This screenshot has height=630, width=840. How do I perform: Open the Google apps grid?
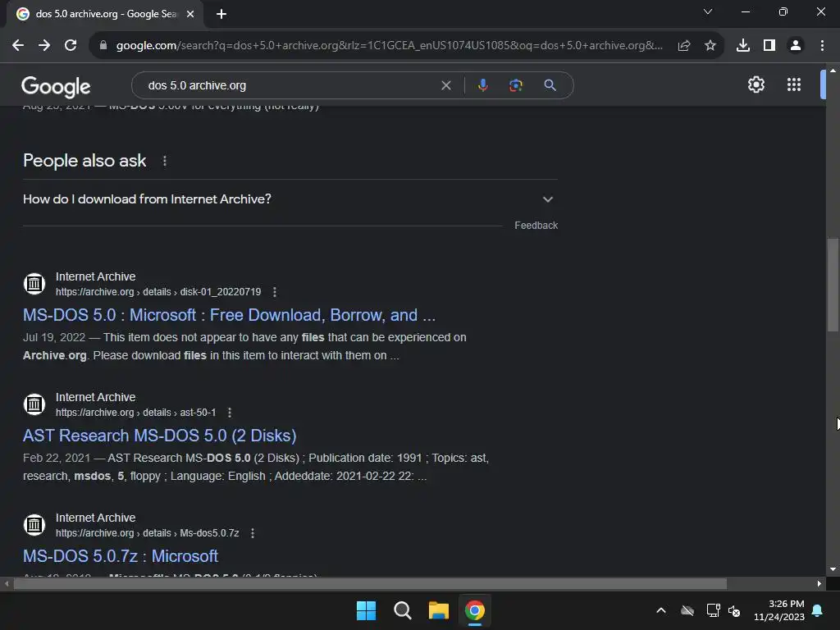tap(794, 84)
